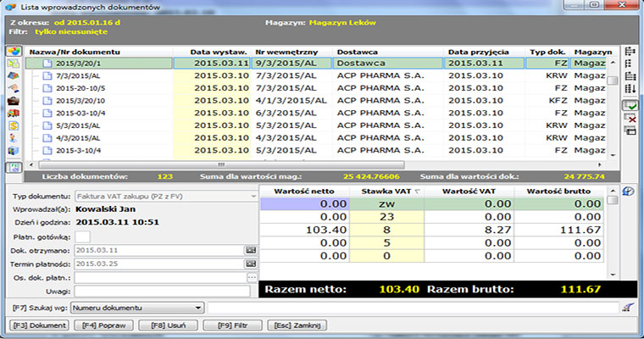Sort by Stawka VAT column header
The width and height of the screenshot is (644, 339).
[x=385, y=191]
